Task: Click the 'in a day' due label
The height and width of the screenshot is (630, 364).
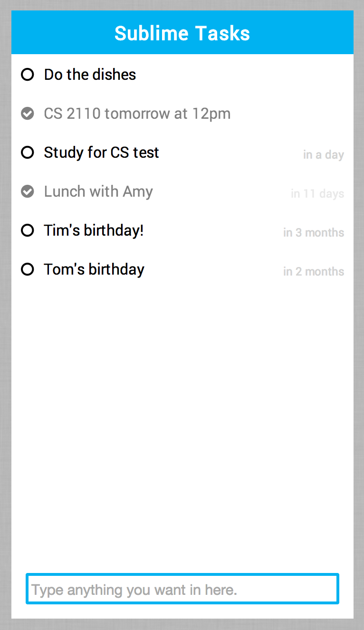Action: (x=323, y=155)
